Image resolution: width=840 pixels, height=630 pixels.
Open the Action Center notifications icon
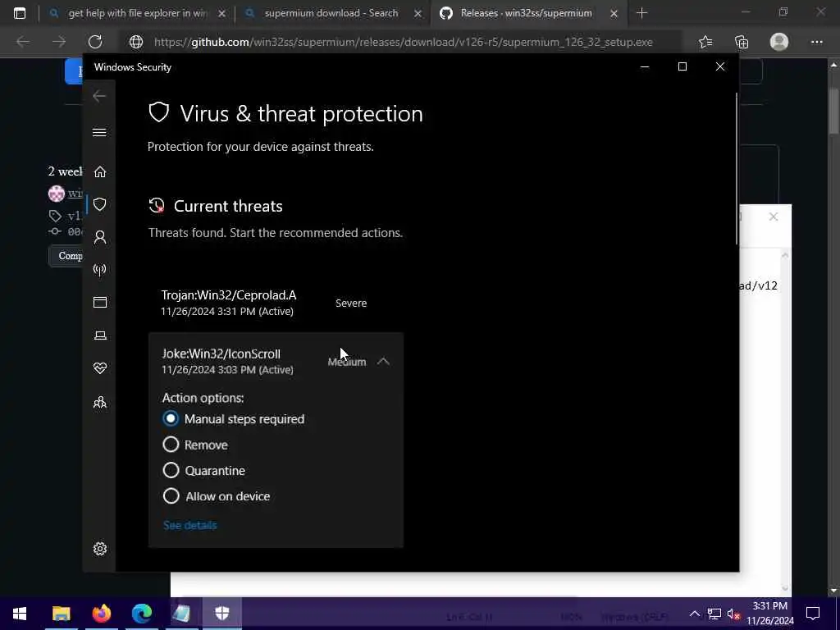coord(813,614)
